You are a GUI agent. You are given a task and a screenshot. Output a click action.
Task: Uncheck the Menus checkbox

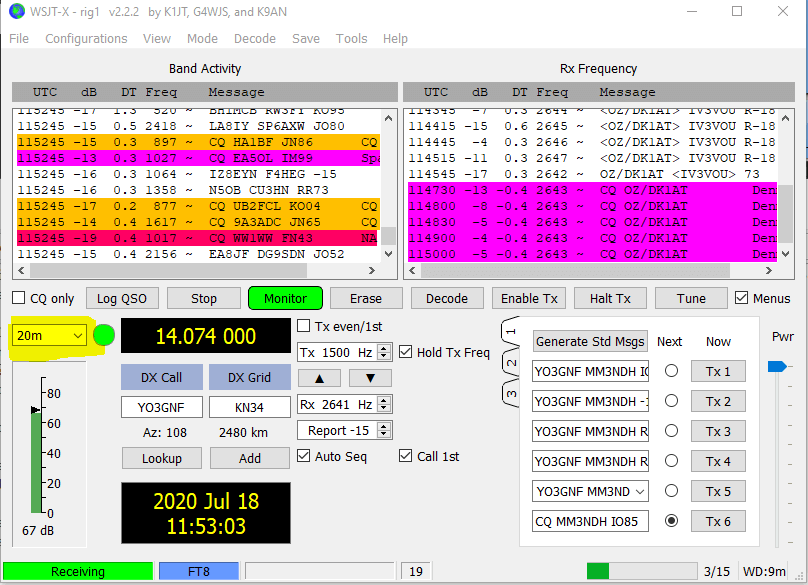[741, 298]
